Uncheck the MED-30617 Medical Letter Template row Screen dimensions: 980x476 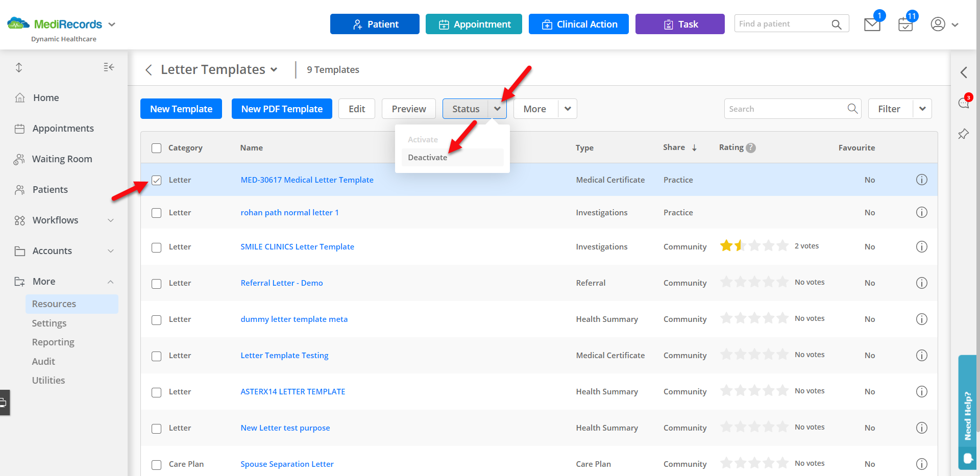point(157,180)
